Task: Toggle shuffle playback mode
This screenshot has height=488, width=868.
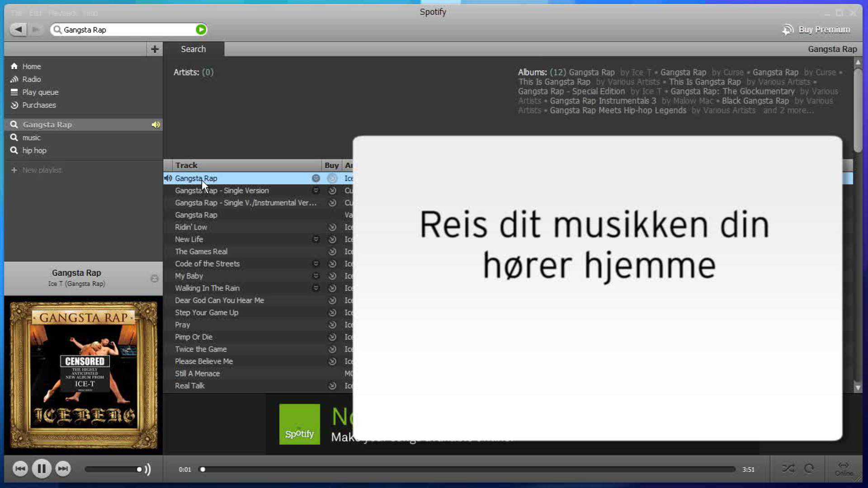Action: click(x=788, y=469)
